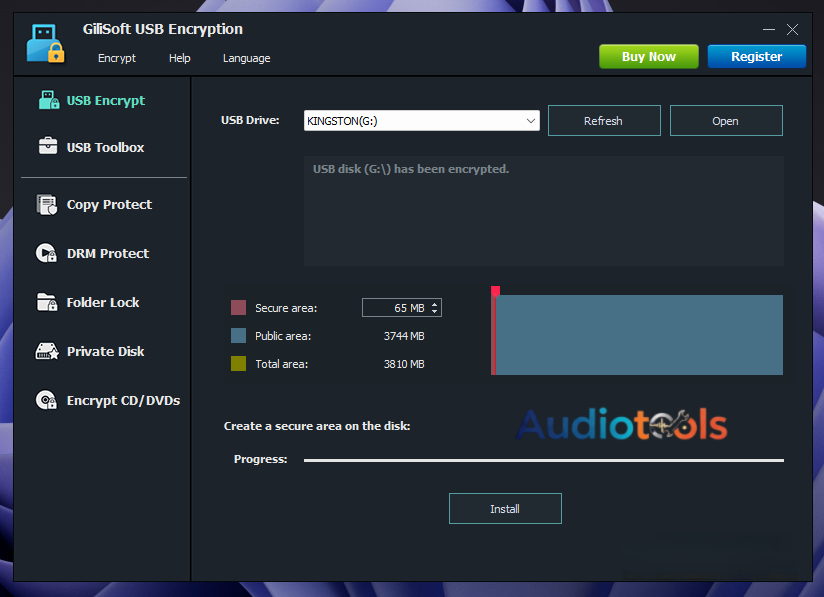Close the GiliSoft window
Image resolution: width=824 pixels, height=597 pixels.
click(792, 29)
